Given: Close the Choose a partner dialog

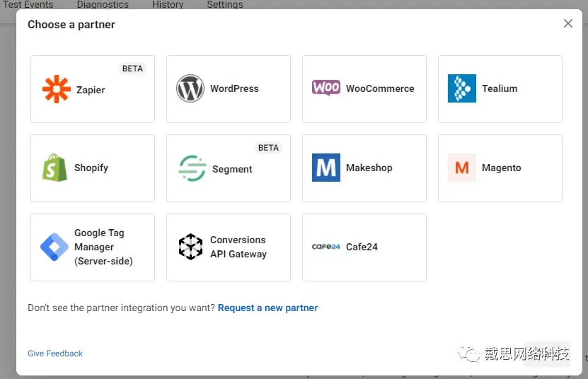Looking at the screenshot, I should [567, 23].
